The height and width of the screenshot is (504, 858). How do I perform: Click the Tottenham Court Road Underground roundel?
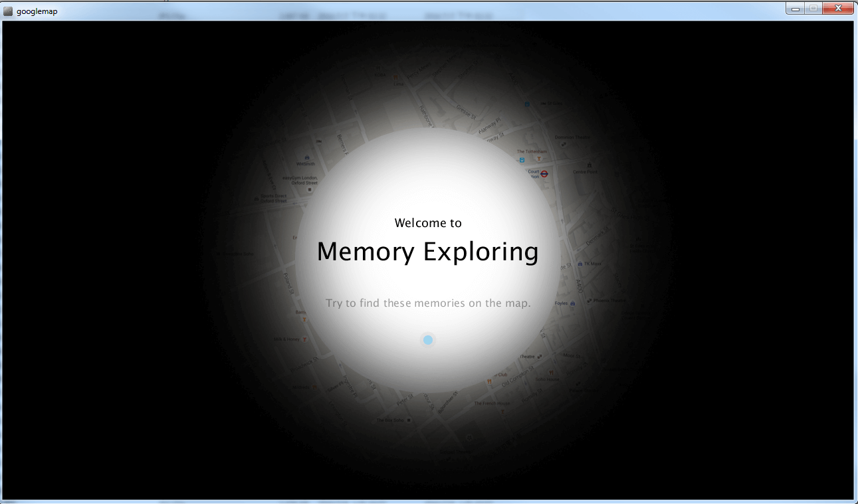click(544, 174)
